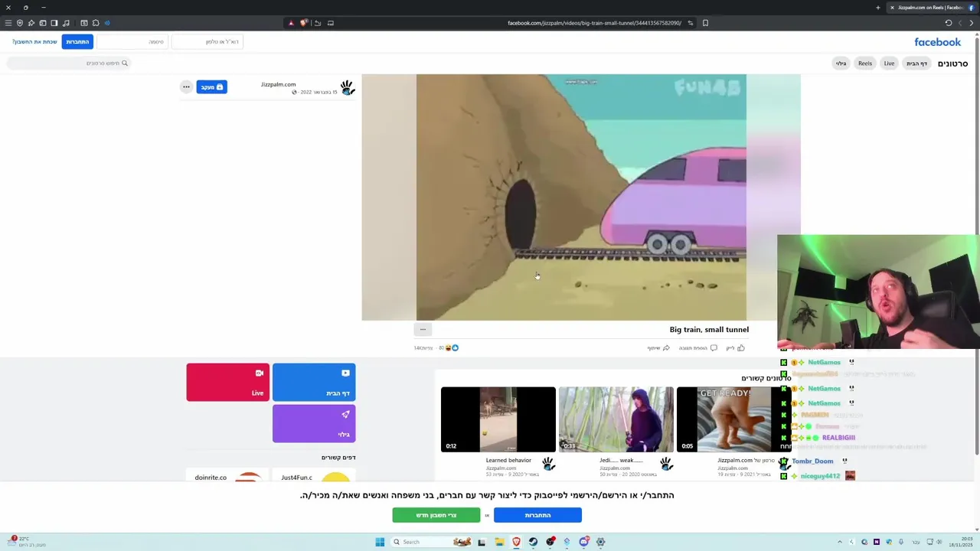Image resolution: width=980 pixels, height=551 pixels.
Task: Bookmark this page with the bookmark icon
Action: click(x=705, y=23)
